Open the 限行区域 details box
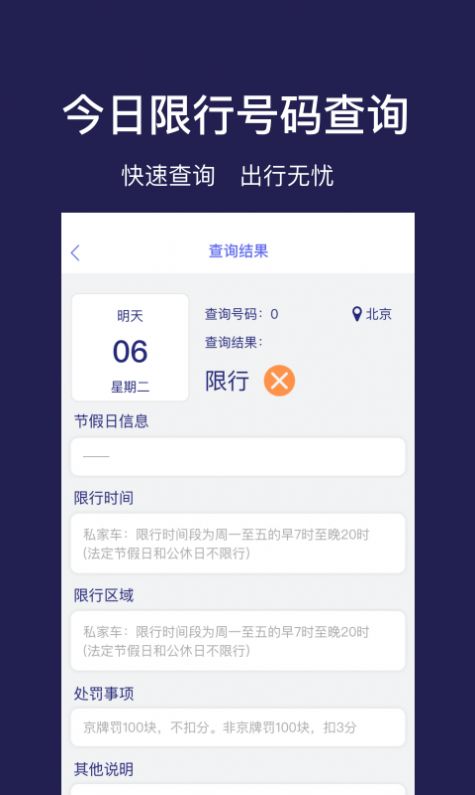The image size is (475, 795). coord(238,640)
